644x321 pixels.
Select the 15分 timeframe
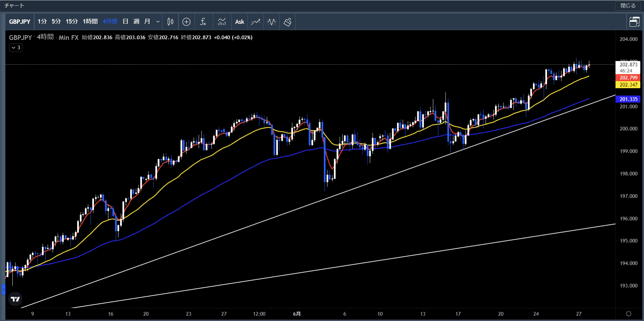[x=71, y=21]
